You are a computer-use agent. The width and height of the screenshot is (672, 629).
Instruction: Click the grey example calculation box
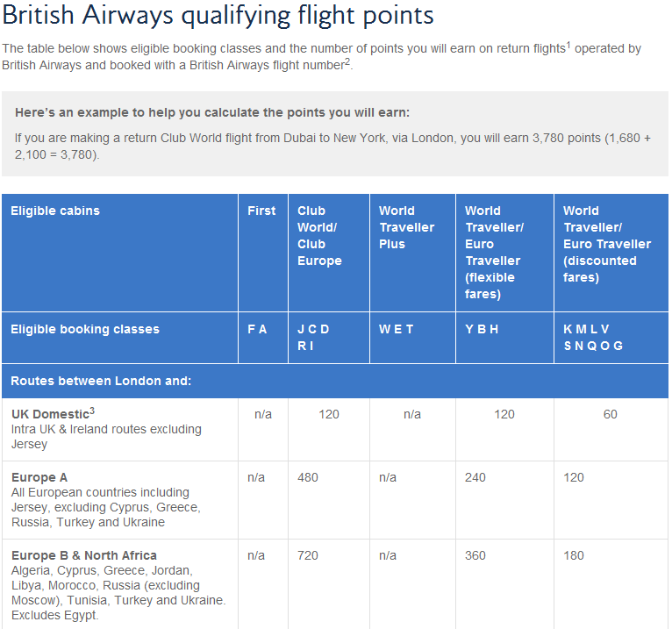pyautogui.click(x=335, y=133)
